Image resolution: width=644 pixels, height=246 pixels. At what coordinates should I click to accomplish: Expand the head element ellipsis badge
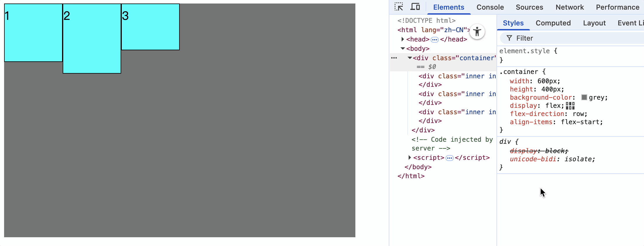coord(435,39)
